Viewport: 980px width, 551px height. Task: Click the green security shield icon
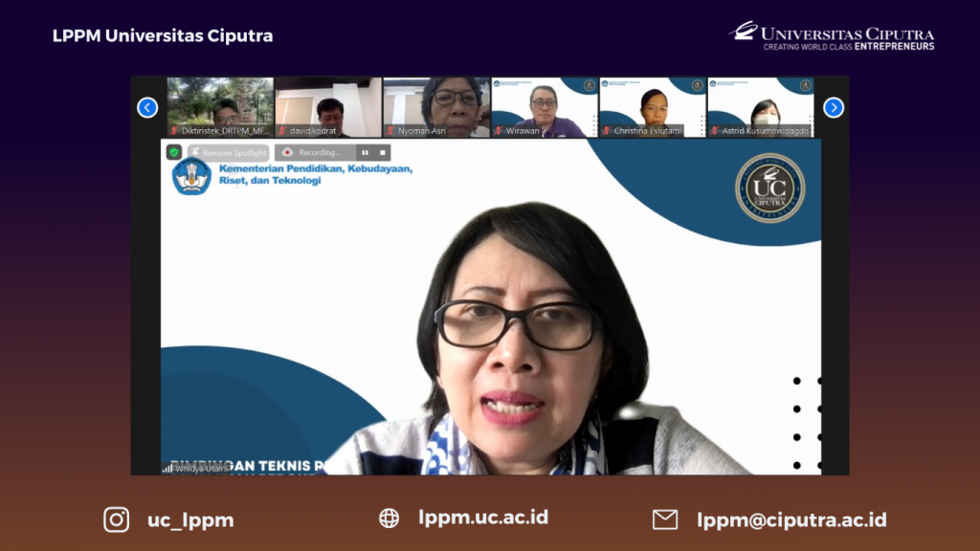tap(174, 151)
